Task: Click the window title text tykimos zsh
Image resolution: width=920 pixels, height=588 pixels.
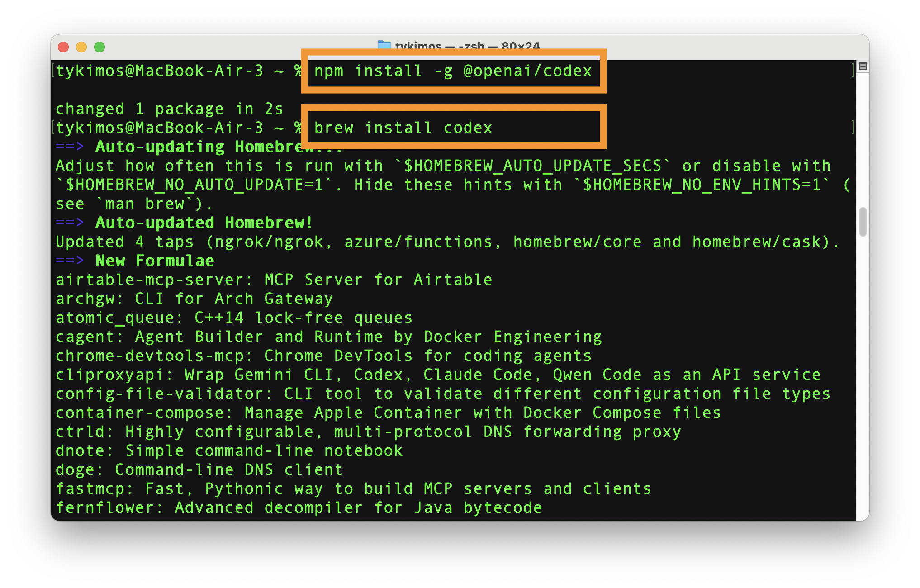Action: 467,46
